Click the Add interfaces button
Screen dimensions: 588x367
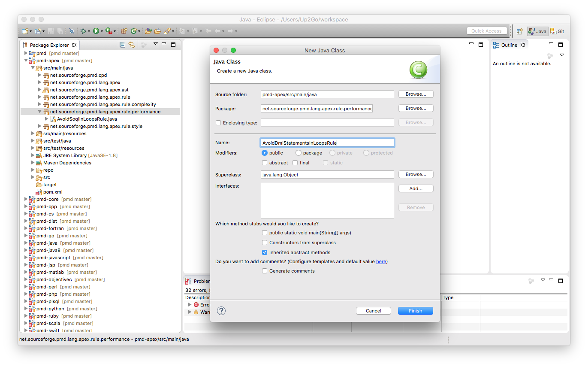[416, 188]
